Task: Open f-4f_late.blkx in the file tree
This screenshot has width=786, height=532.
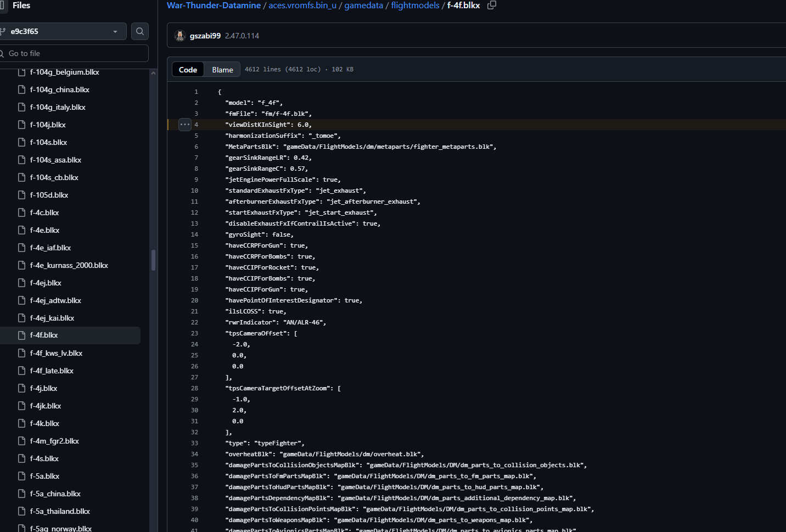Action: pos(52,371)
